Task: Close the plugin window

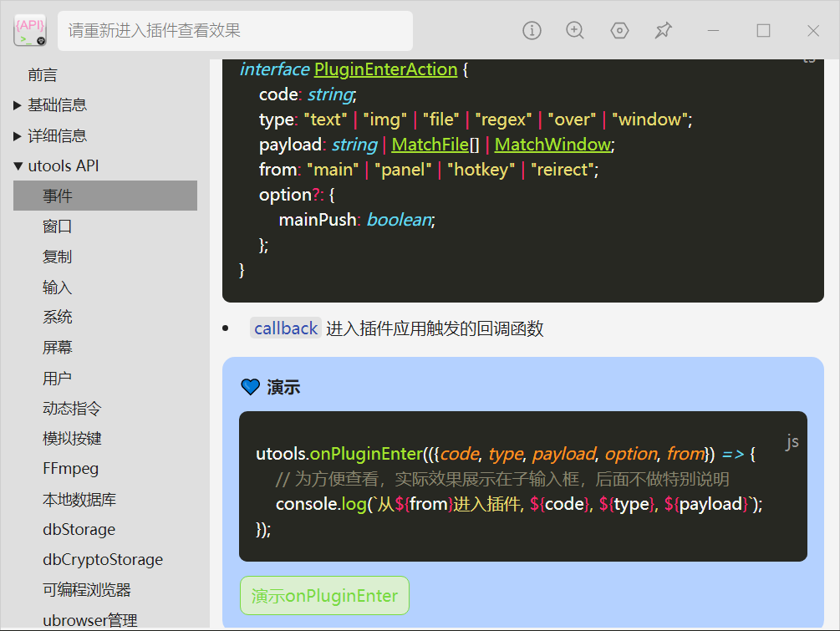Action: tap(813, 31)
